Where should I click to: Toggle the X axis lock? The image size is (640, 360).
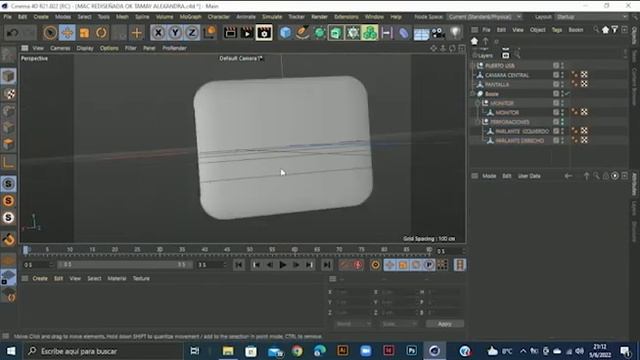coord(158,33)
